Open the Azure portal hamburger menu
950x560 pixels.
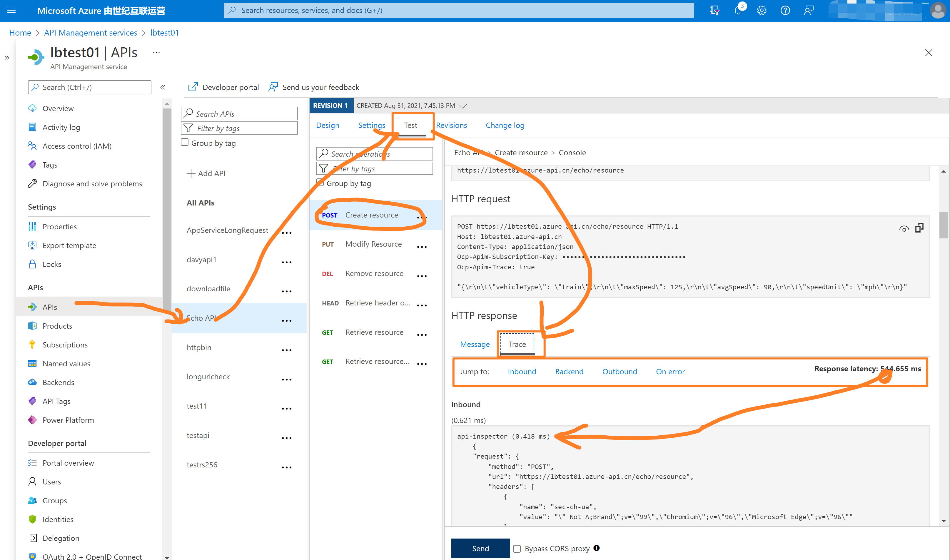pyautogui.click(x=11, y=10)
